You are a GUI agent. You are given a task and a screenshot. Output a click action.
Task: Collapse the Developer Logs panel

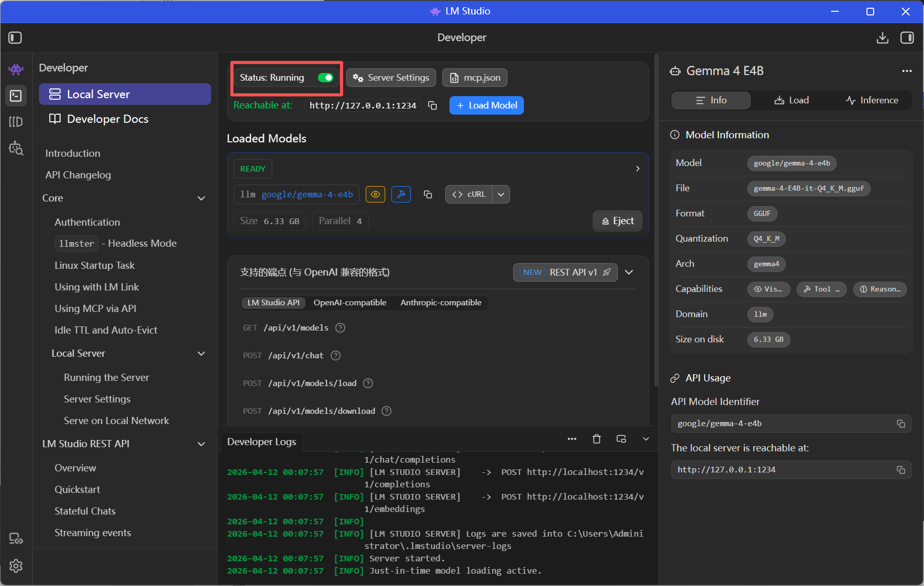[646, 439]
